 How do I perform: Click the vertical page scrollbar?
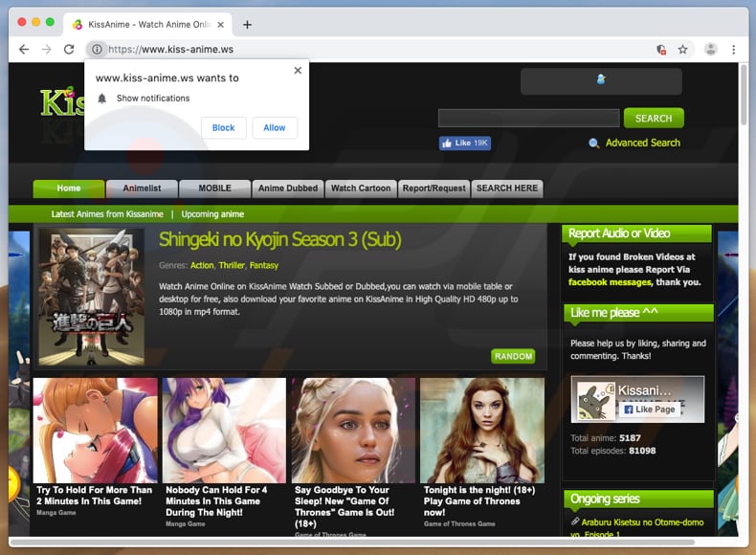point(743,96)
